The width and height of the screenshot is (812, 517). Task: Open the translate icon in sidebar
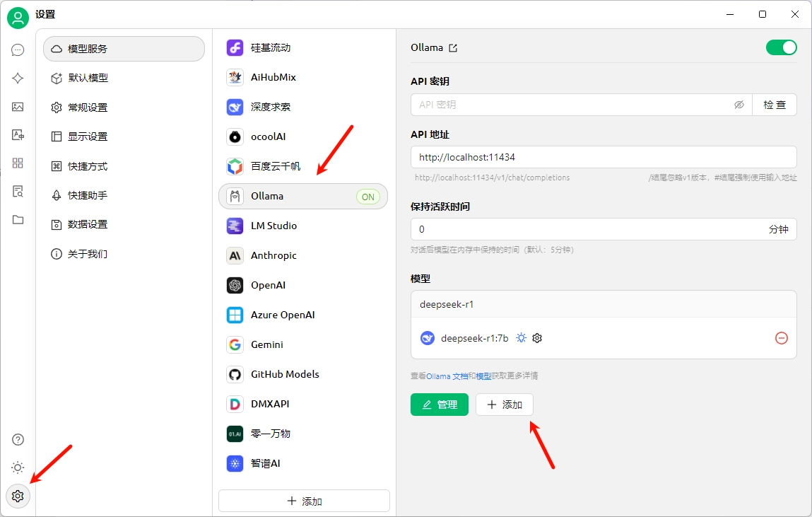[x=18, y=135]
